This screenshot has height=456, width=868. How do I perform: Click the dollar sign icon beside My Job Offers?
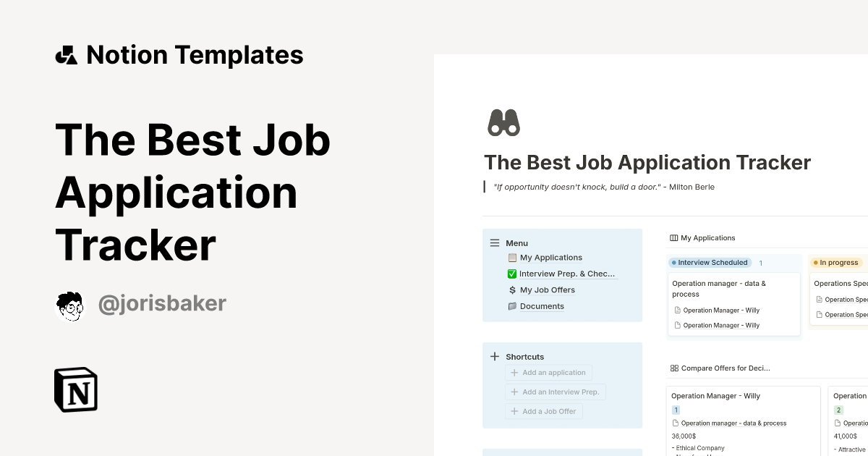click(x=511, y=290)
